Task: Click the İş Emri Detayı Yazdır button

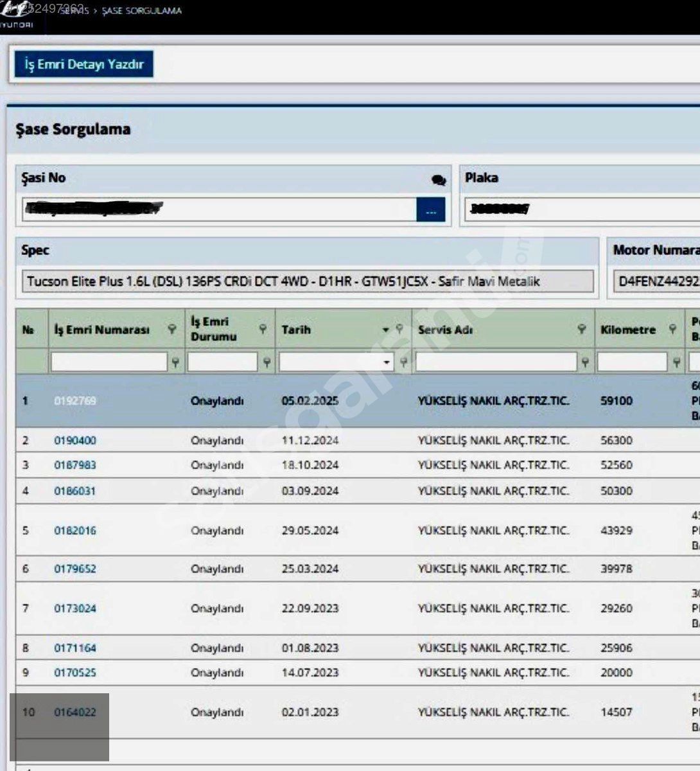Action: tap(84, 64)
